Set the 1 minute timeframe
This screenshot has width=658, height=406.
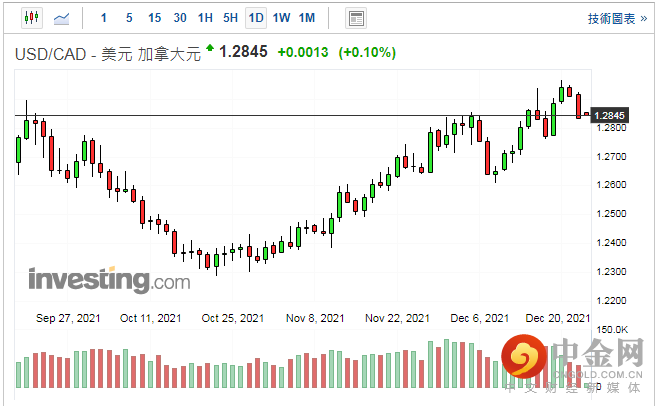104,18
